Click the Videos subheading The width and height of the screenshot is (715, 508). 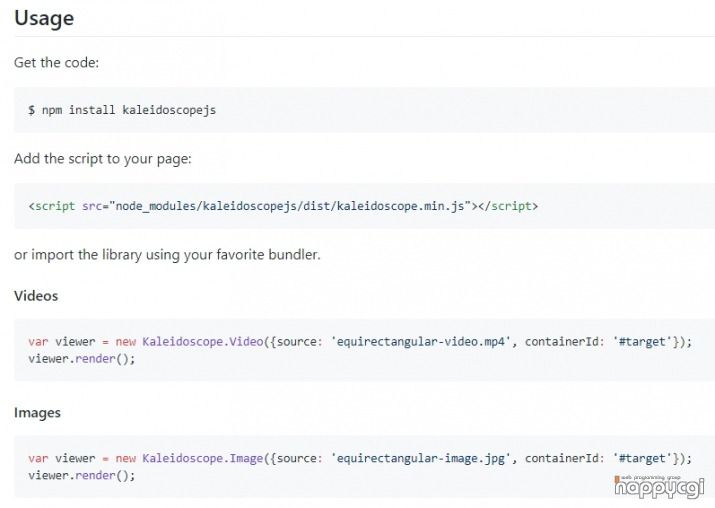(x=36, y=296)
